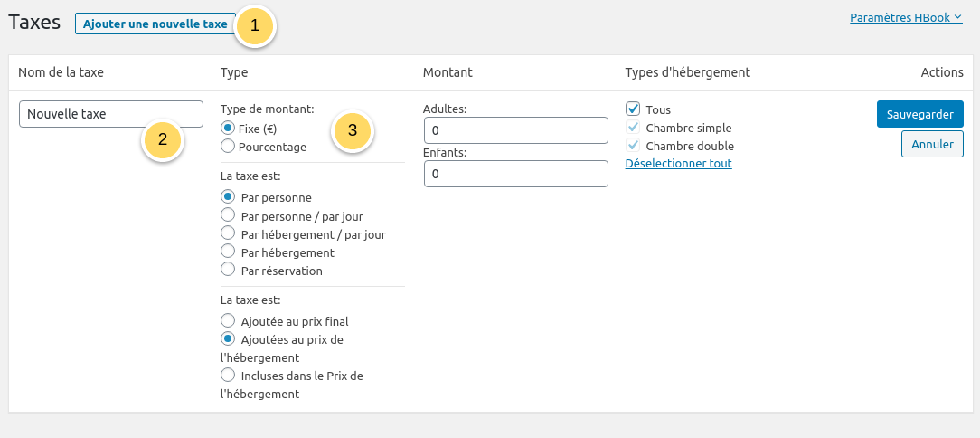Choose Ajoutée au prix final

(228, 320)
